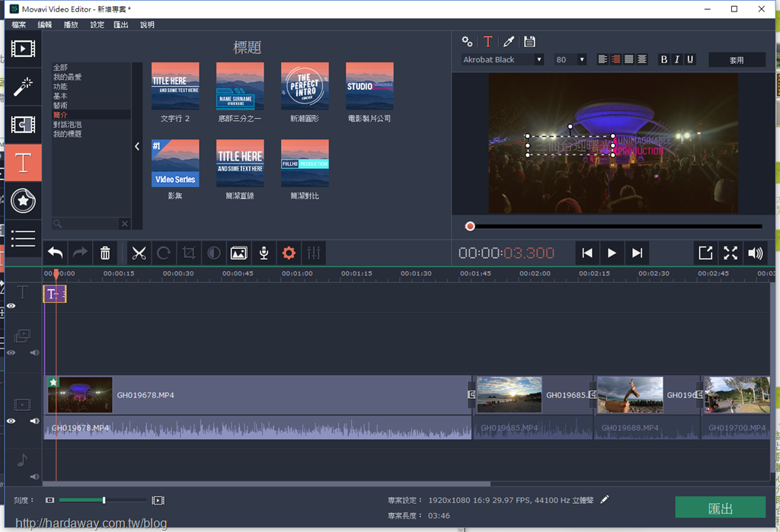
Task: Select the font properties T icon
Action: click(487, 42)
